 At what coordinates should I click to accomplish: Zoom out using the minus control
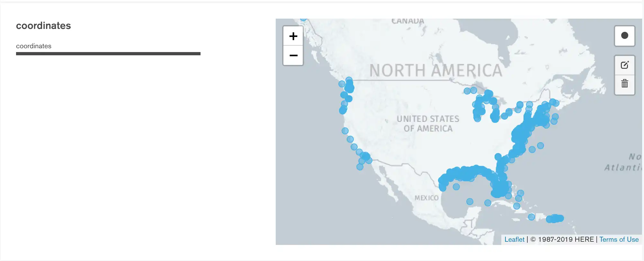click(x=293, y=55)
